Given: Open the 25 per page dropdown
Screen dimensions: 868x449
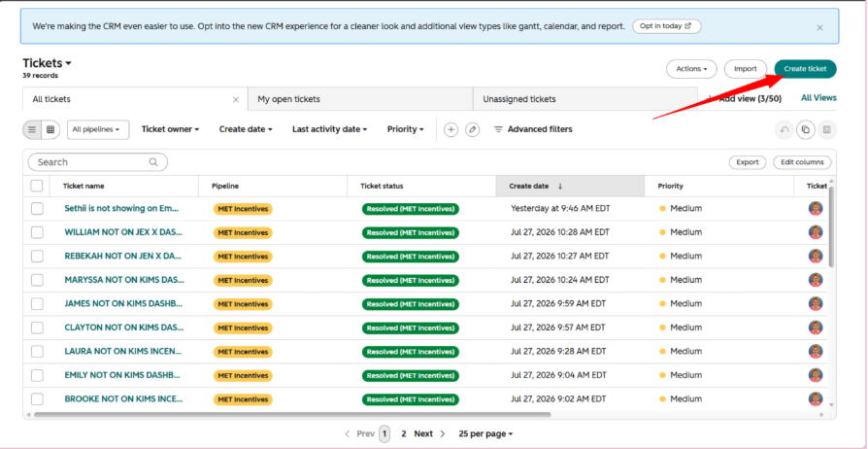Looking at the screenshot, I should [x=485, y=434].
